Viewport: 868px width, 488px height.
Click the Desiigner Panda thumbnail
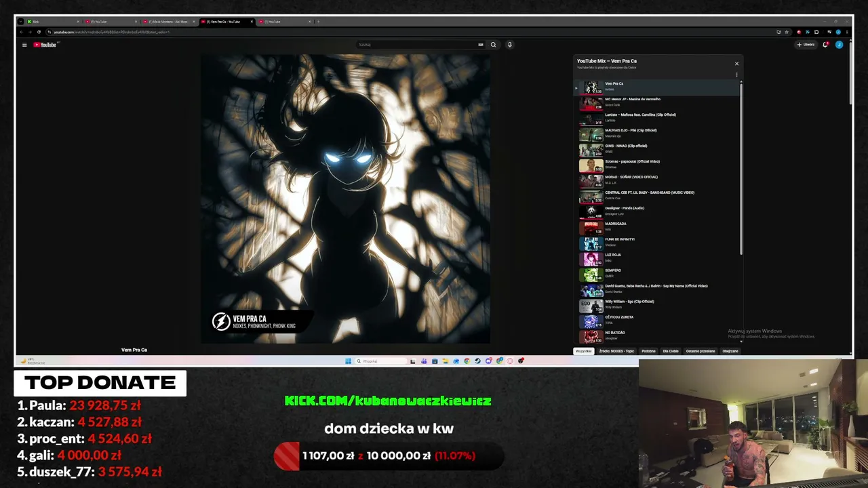point(591,211)
